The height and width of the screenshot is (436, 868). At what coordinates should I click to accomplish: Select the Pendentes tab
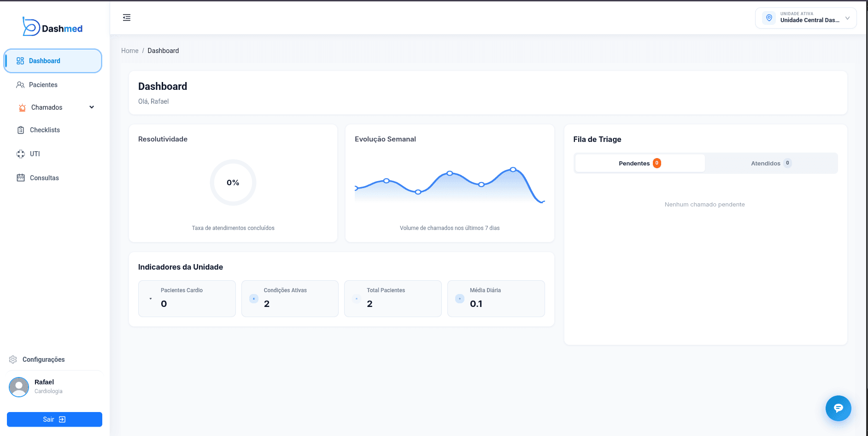pyautogui.click(x=640, y=163)
